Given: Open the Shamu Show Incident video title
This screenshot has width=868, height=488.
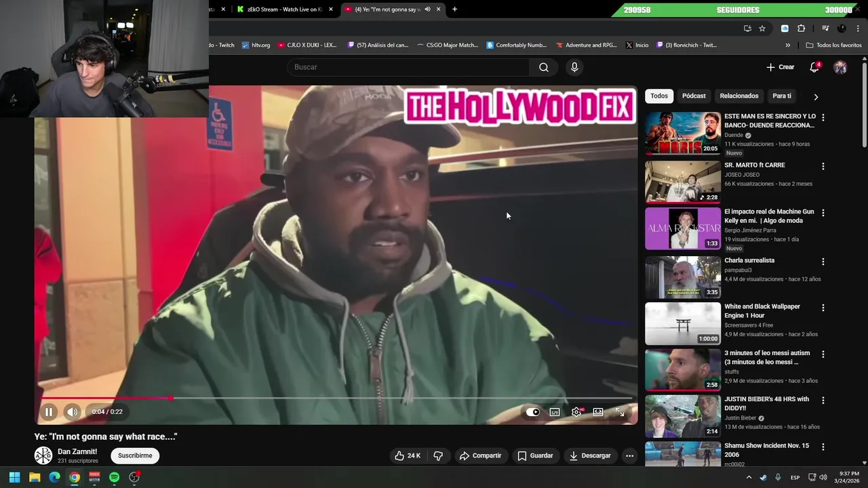Looking at the screenshot, I should pyautogui.click(x=766, y=450).
